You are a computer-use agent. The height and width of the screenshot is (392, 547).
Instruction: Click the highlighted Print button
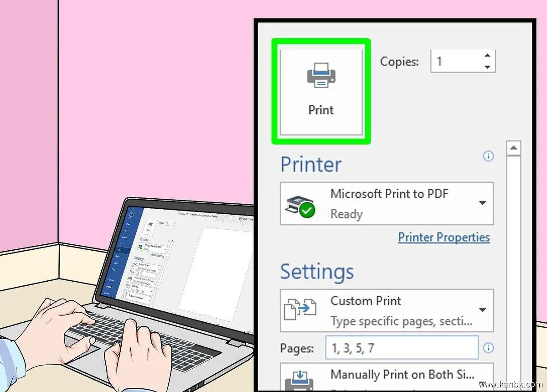point(321,92)
